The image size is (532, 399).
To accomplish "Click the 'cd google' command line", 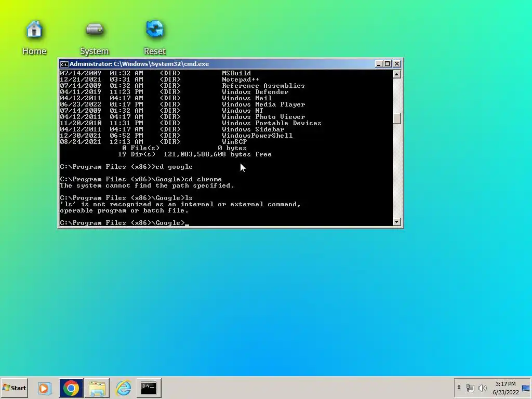I will point(126,167).
